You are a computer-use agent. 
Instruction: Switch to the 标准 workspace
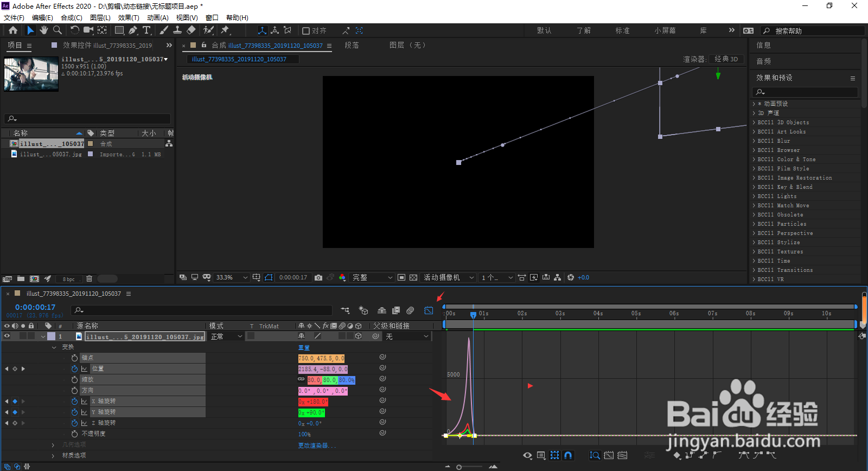click(x=622, y=31)
